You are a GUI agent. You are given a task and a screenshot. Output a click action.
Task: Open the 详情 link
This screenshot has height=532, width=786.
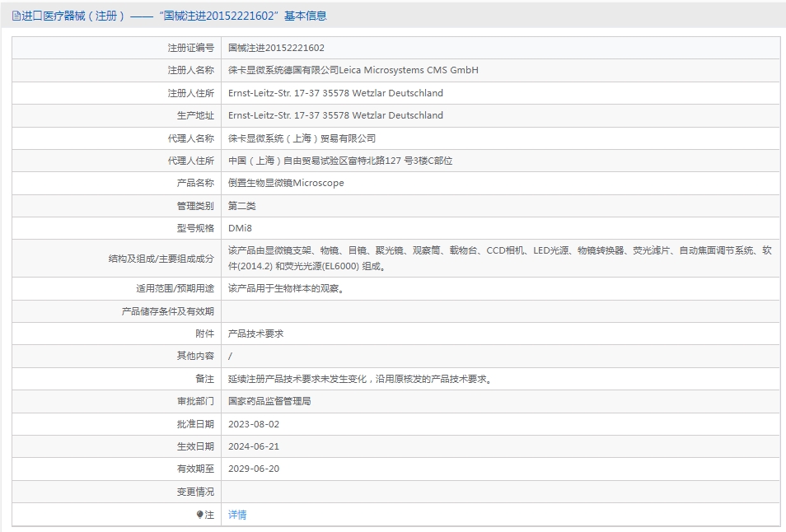point(237,515)
